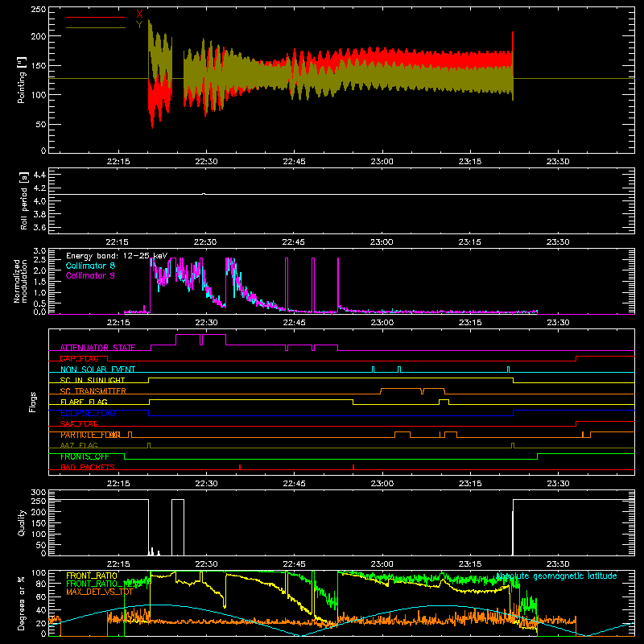Viewport: 644px width, 644px height.
Task: Click the 'PARTICLE_FLAG' flag label
Action: point(90,435)
